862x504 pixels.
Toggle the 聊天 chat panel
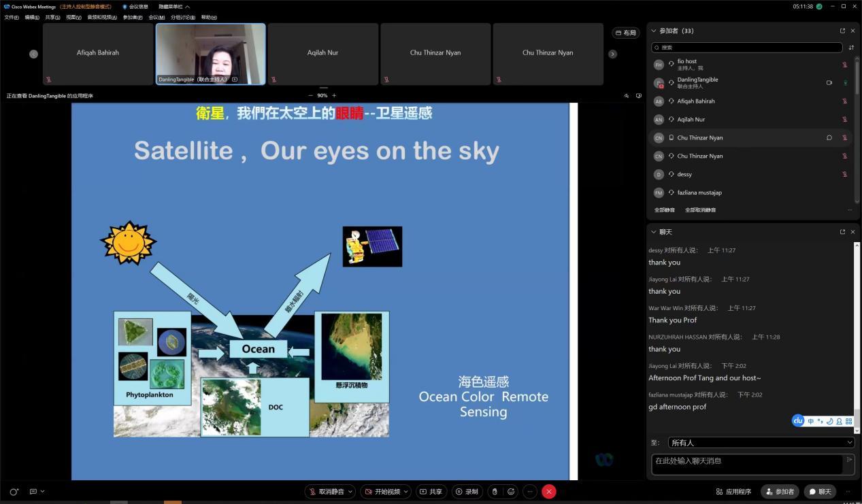click(820, 491)
